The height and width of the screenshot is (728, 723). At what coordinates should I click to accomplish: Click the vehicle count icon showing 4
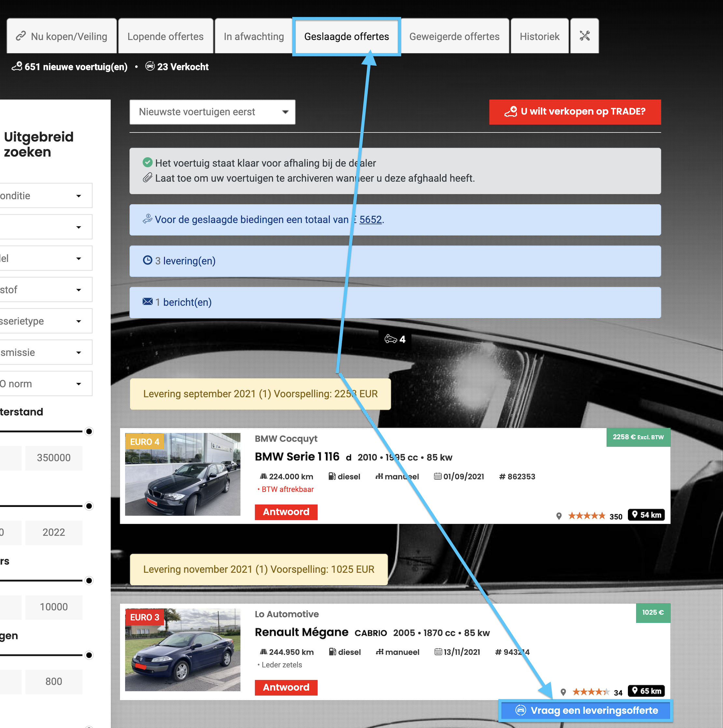coord(390,339)
